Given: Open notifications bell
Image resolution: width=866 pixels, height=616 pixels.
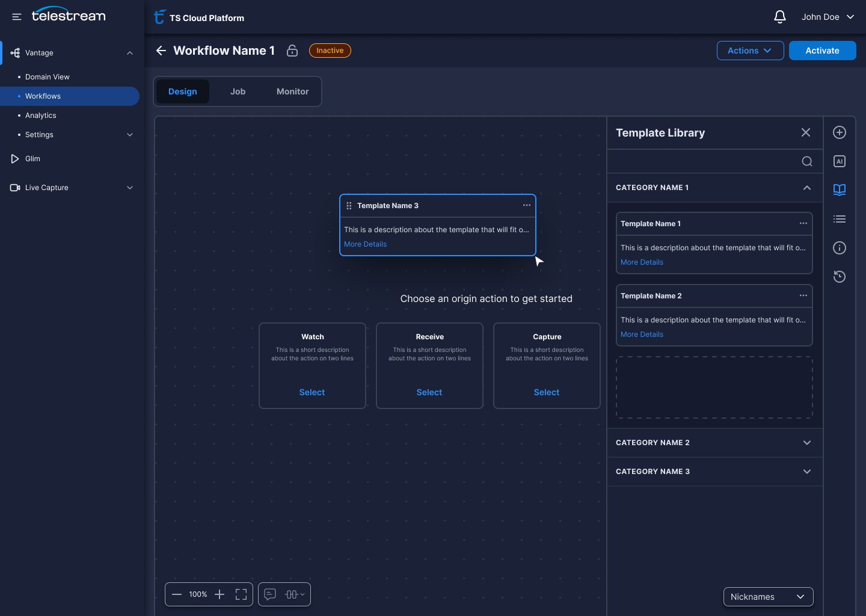Looking at the screenshot, I should click(x=779, y=17).
